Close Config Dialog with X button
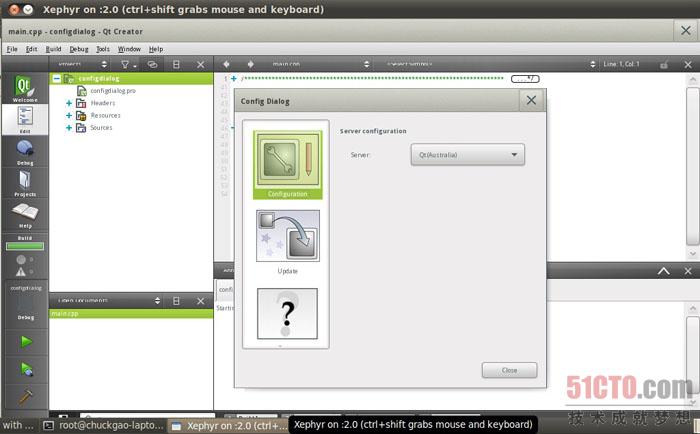Screen dimensions: 700x434 tap(531, 100)
